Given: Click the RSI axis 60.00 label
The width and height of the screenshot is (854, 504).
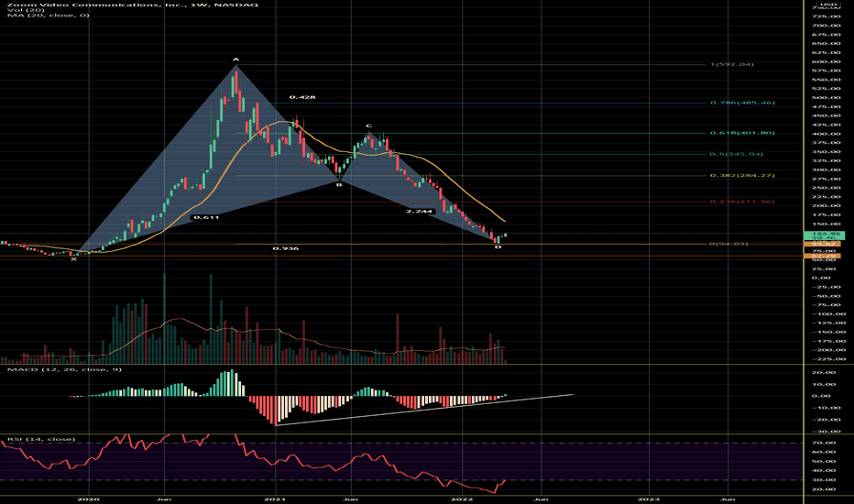Looking at the screenshot, I should point(824,453).
